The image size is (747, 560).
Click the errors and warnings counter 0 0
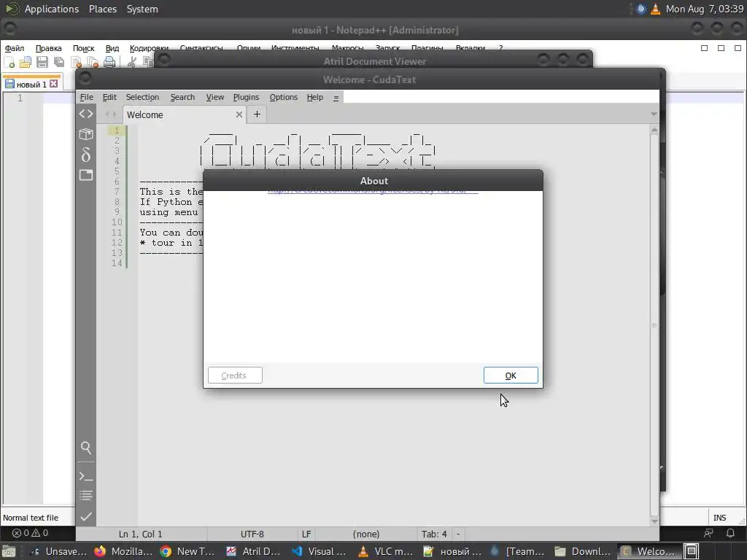pyautogui.click(x=31, y=533)
